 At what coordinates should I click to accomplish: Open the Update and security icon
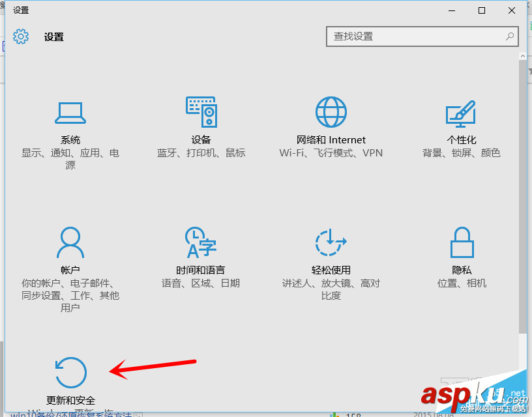pyautogui.click(x=70, y=373)
